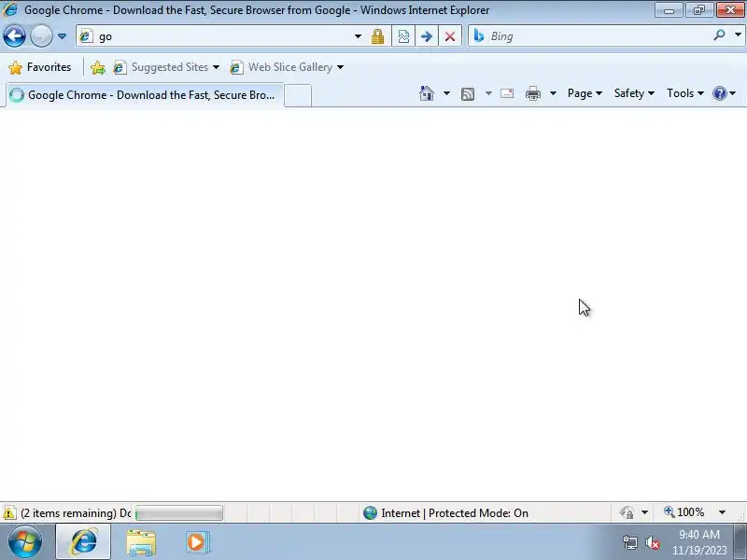Expand the Feeds dropdown arrow
The image size is (747, 560).
488,93
